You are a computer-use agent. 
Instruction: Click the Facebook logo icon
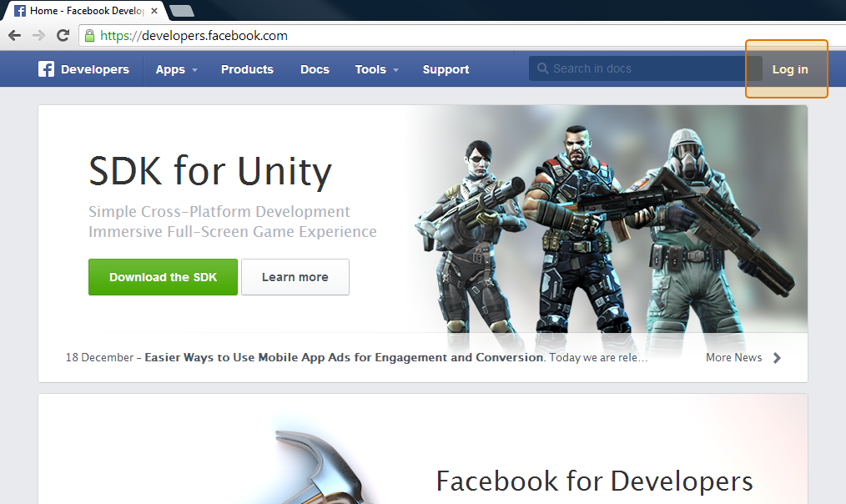click(x=47, y=69)
